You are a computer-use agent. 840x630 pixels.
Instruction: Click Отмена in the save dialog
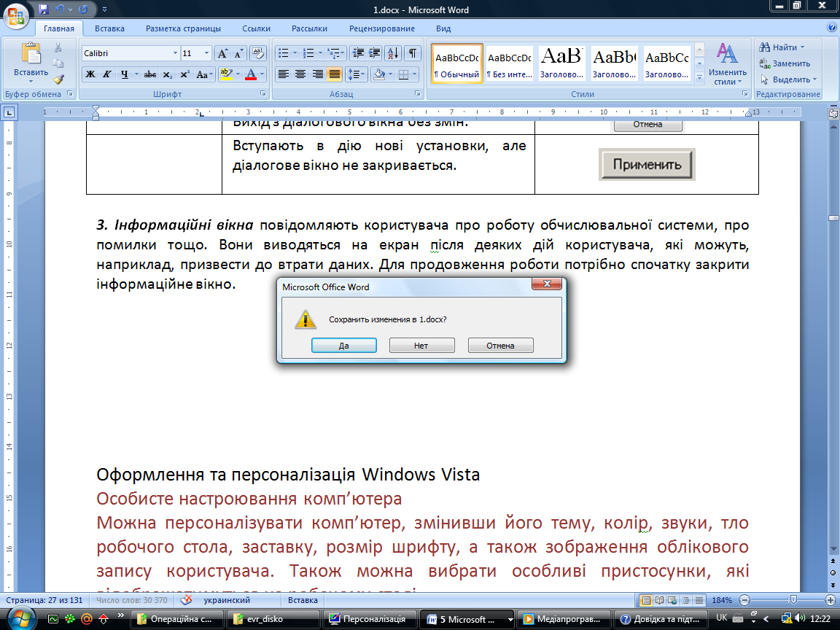point(500,346)
